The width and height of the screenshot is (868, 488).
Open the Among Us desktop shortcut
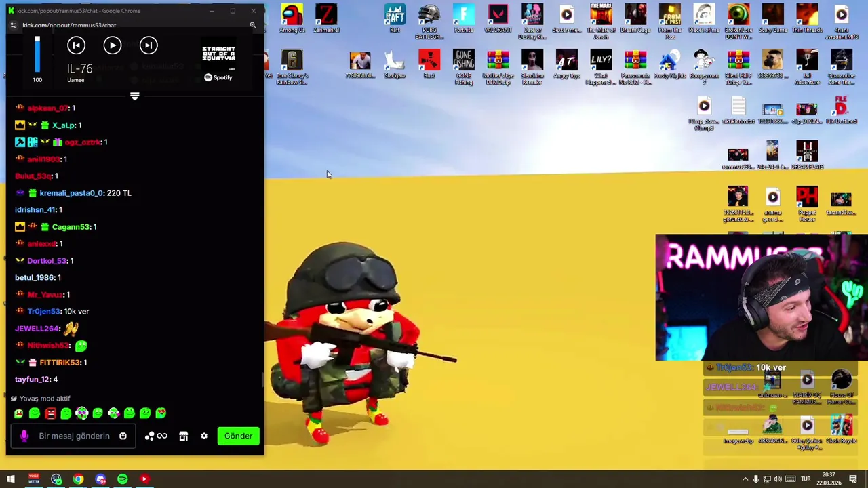tap(292, 18)
